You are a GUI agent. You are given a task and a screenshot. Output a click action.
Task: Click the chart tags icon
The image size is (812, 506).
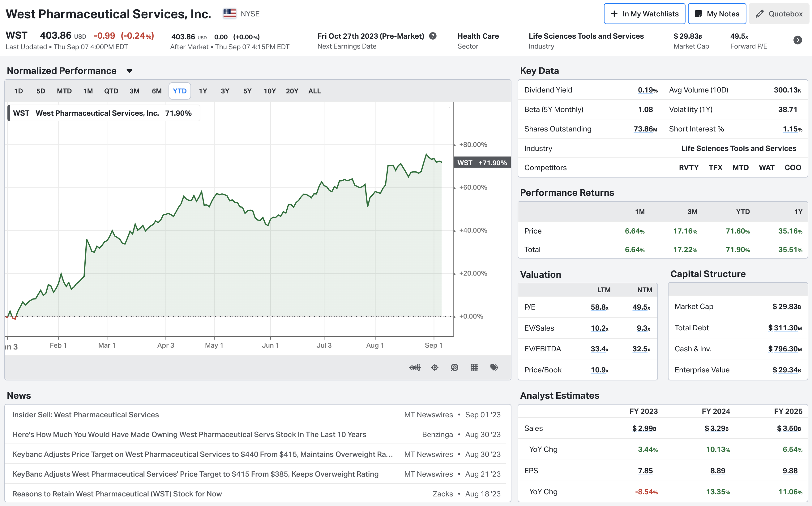click(494, 367)
